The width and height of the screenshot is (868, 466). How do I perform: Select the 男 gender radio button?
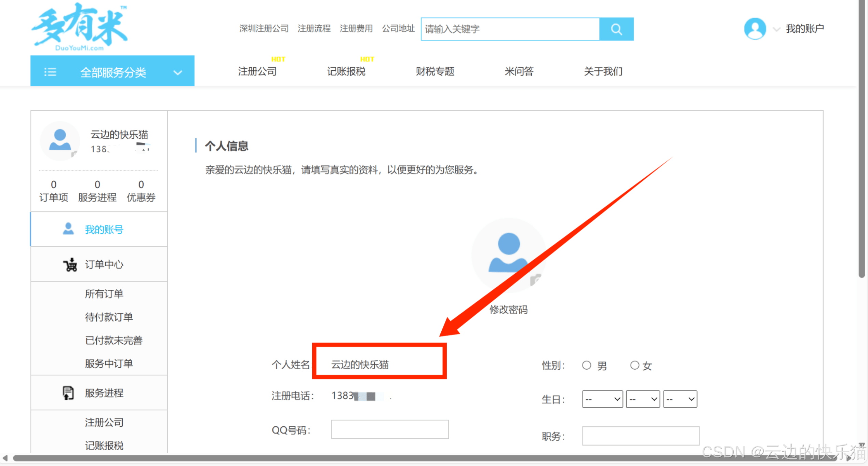coord(586,365)
